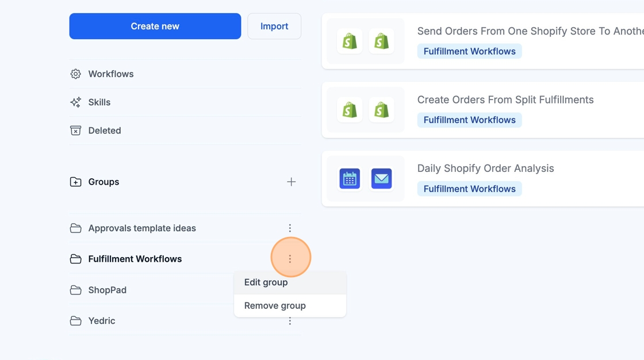Click the calendar icon on Daily Shopify Order Analysis
The width and height of the screenshot is (644, 360).
350,179
